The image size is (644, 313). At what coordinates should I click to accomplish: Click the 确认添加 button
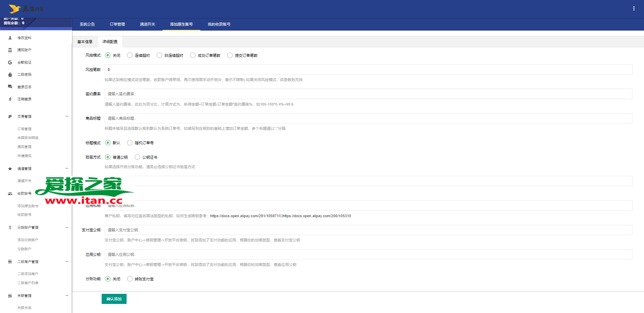pyautogui.click(x=114, y=299)
